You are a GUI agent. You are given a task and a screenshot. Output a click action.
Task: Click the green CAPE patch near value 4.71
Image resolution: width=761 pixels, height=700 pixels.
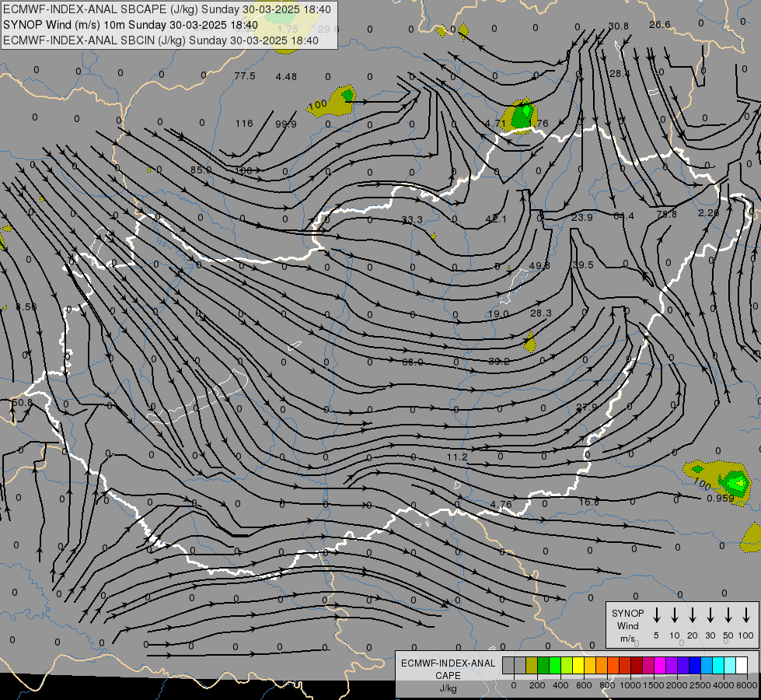(x=522, y=117)
